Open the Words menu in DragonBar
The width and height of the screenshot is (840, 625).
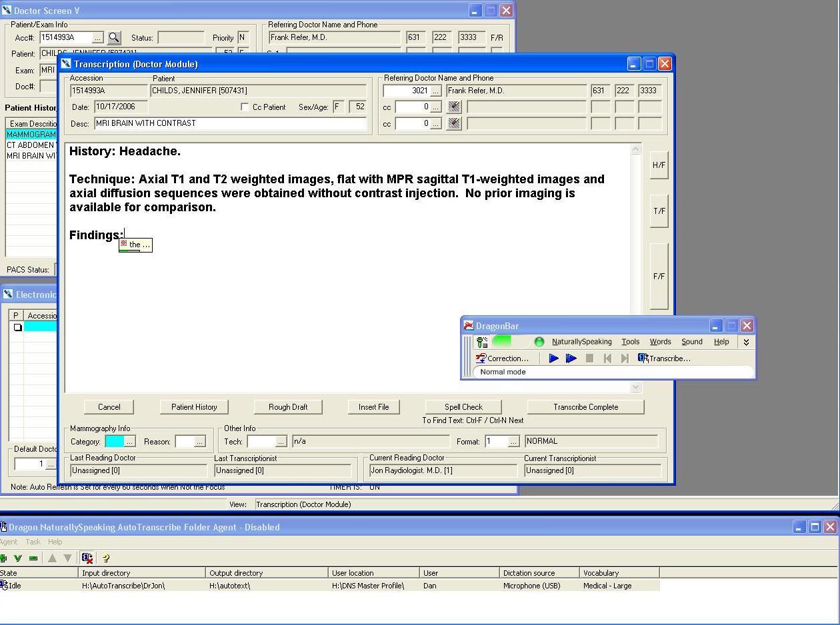click(660, 342)
